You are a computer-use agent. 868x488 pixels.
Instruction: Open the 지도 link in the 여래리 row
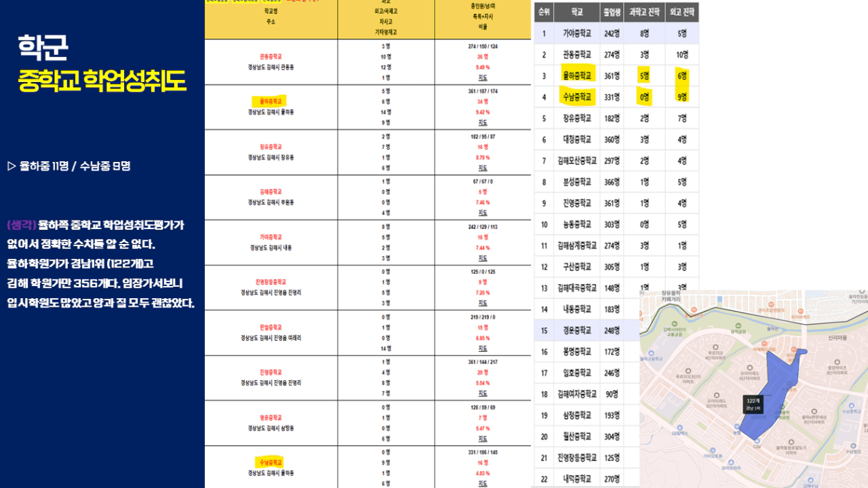(x=483, y=348)
